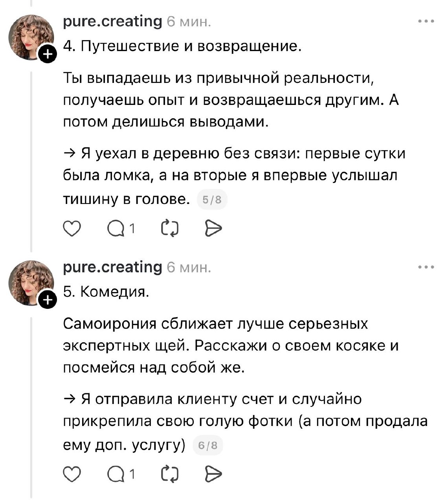Screen dimensions: 448x503
Task: Open more options for the 'Комедия' post
Action: [x=426, y=267]
